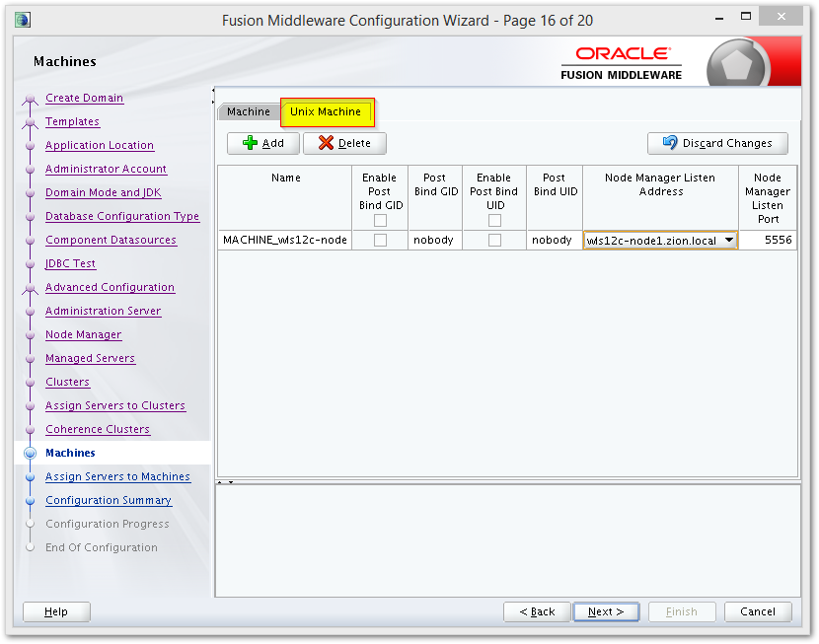The width and height of the screenshot is (819, 644).
Task: Click the Name column header
Action: pos(285,198)
